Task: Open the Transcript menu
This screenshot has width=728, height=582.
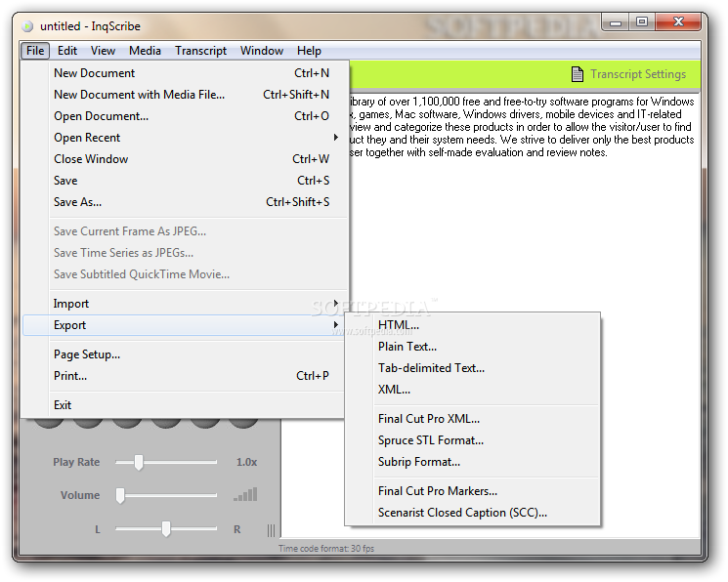Action: point(200,51)
